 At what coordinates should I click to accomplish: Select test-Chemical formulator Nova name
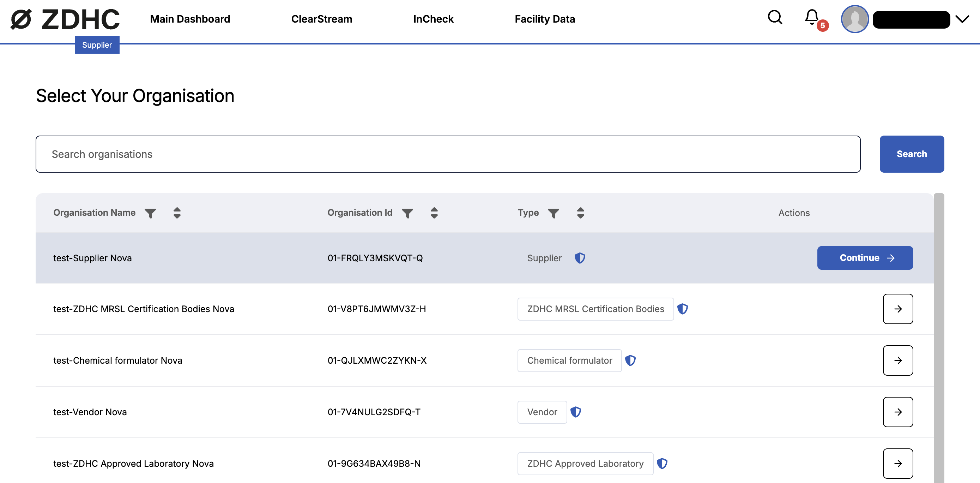(x=117, y=360)
